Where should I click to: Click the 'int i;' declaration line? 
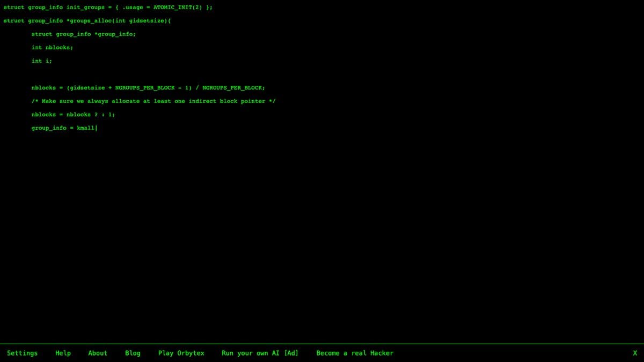pos(42,61)
